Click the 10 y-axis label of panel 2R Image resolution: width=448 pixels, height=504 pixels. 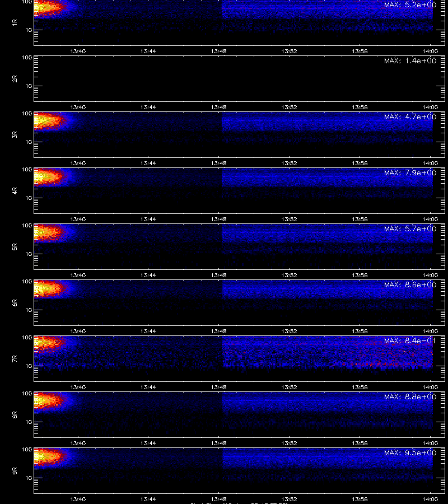coord(29,86)
